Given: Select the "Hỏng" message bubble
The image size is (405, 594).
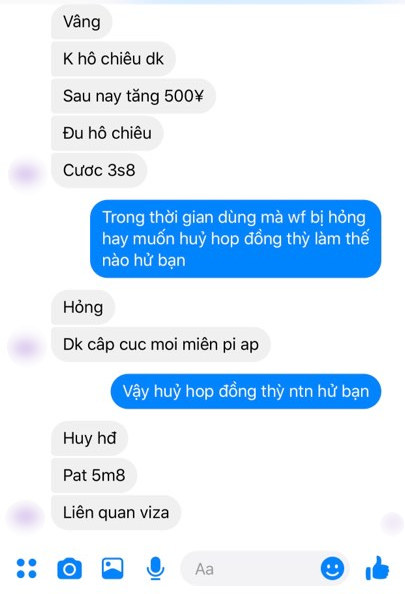Looking at the screenshot, I should [x=83, y=307].
